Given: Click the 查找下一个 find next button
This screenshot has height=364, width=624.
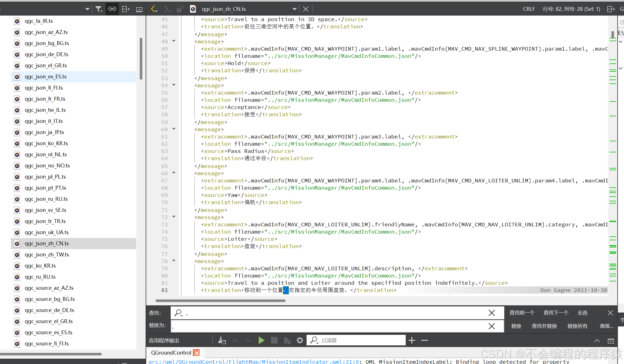Looking at the screenshot, I should coord(556,313).
